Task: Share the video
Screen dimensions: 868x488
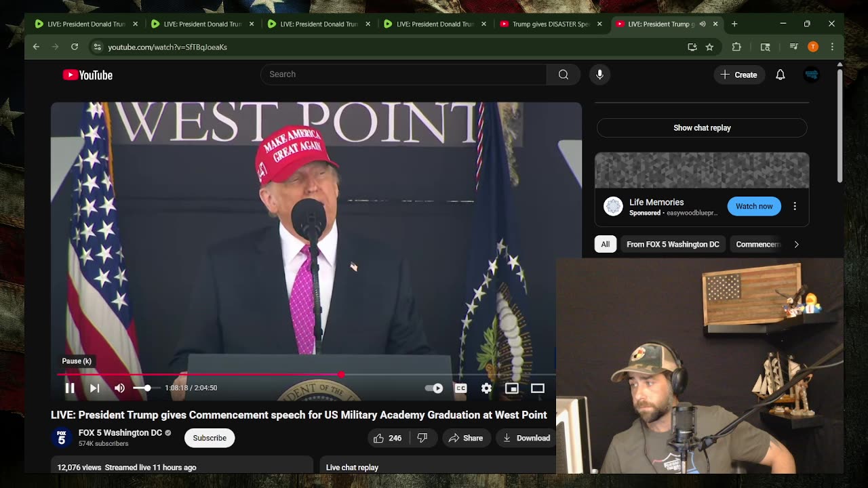Action: [466, 438]
